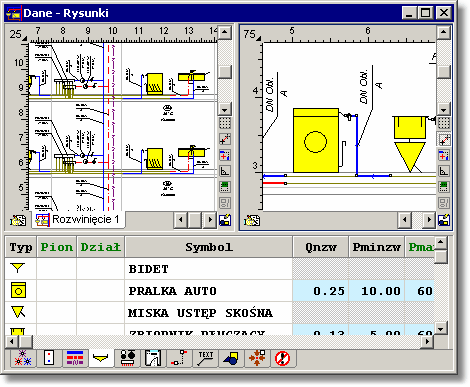The width and height of the screenshot is (470, 387).
Task: Click the MISKA USTĘP SKOŚNA type icon
Action: click(x=18, y=312)
